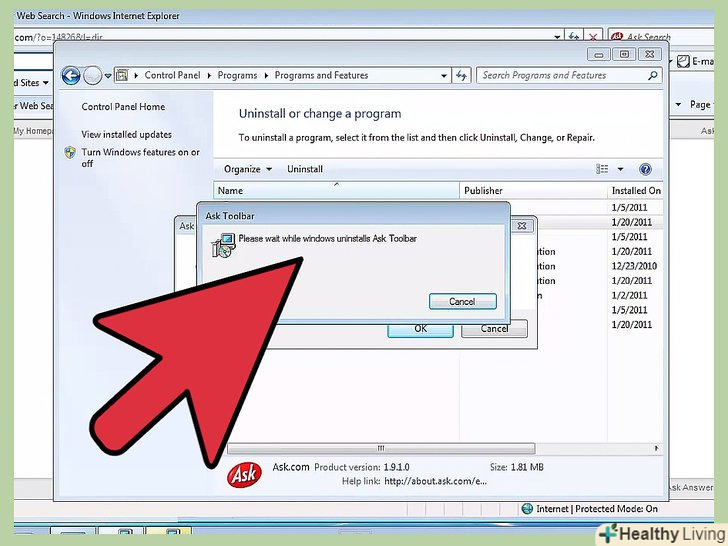Click Internet Explorer refresh button
This screenshot has height=546, width=728.
pos(574,36)
